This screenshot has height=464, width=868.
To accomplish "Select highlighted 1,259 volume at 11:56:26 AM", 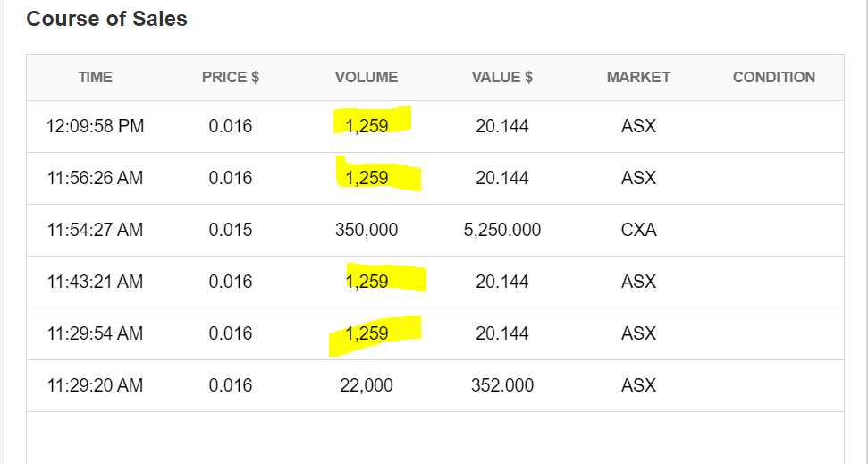I will pos(367,178).
